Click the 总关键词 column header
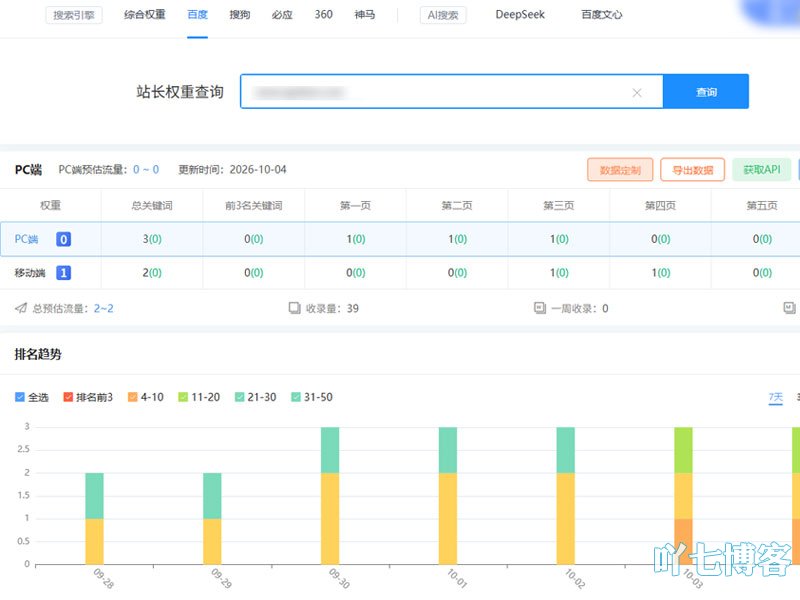 (152, 205)
